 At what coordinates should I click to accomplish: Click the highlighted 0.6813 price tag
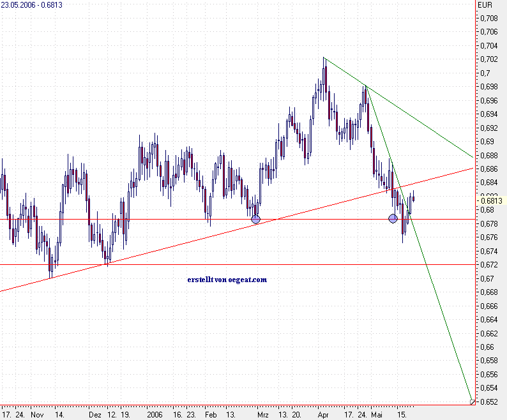pos(492,201)
